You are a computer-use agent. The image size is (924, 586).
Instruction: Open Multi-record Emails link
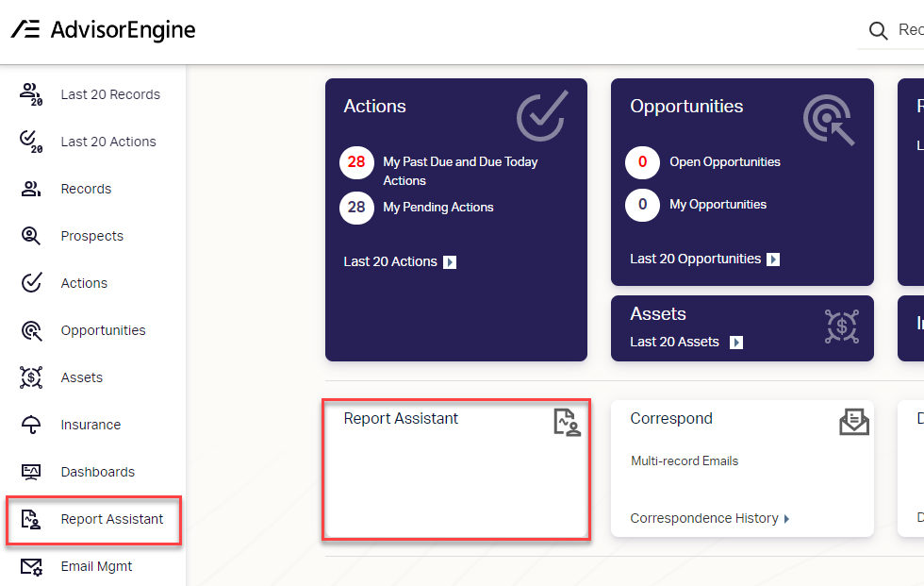685,461
